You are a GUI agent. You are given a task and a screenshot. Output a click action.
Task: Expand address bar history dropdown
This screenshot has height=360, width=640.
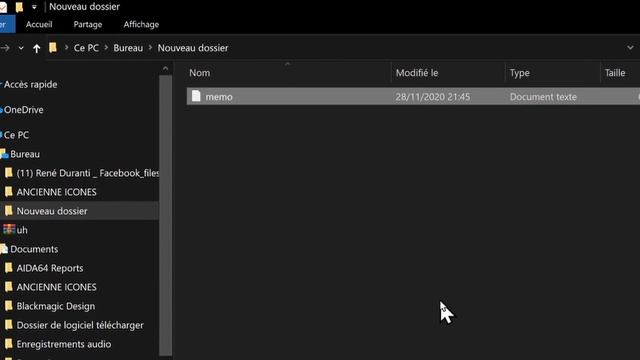[630, 48]
